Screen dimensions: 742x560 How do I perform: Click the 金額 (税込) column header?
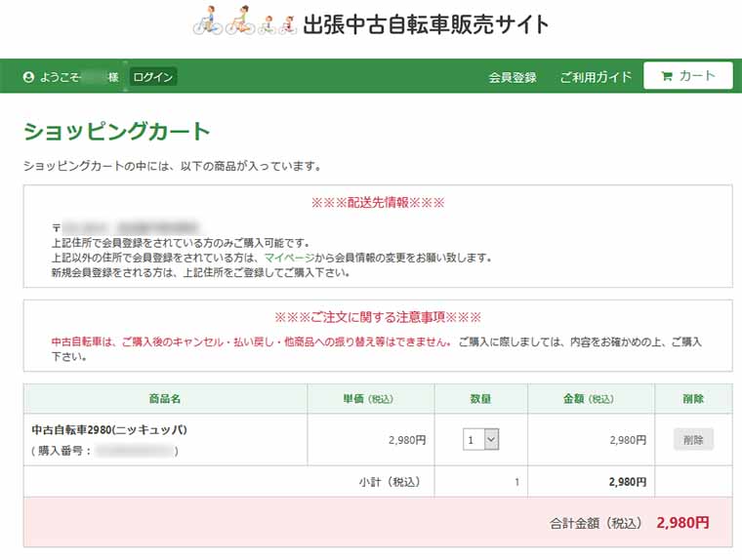(589, 399)
